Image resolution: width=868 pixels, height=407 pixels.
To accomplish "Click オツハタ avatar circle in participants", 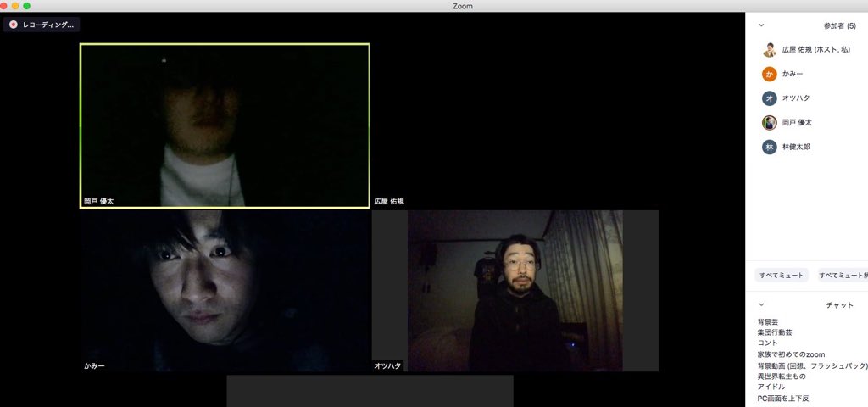I will 770,98.
